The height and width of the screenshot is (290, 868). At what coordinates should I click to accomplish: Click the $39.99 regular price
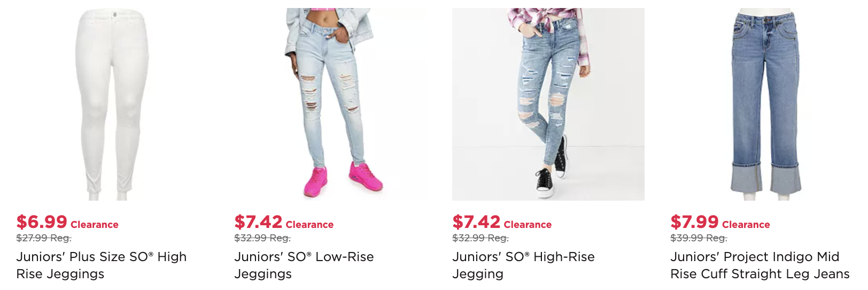[x=698, y=238]
